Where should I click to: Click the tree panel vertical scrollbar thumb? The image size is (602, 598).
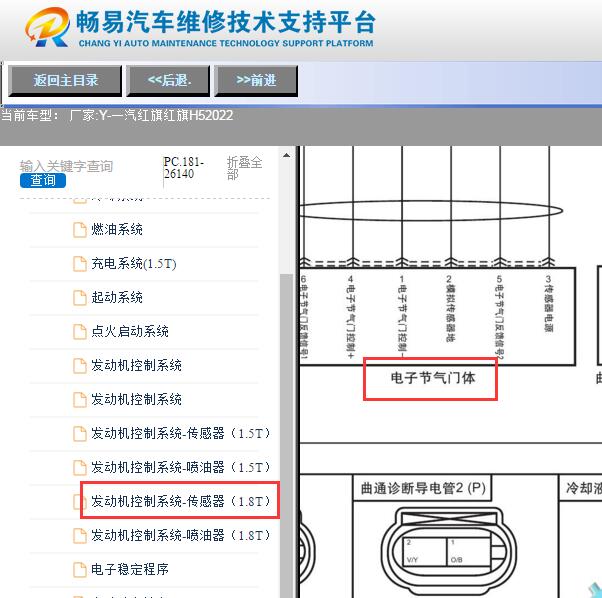click(286, 434)
